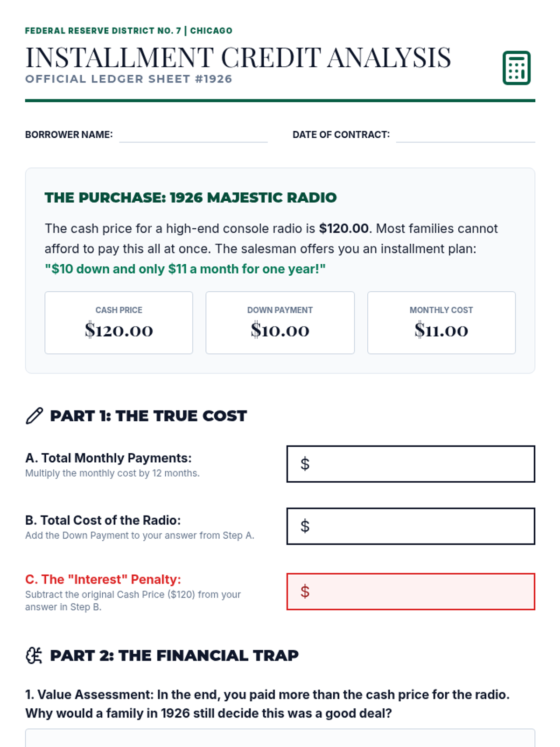Click the Value Assessment response text area
The width and height of the screenshot is (560, 747).
coord(280,738)
